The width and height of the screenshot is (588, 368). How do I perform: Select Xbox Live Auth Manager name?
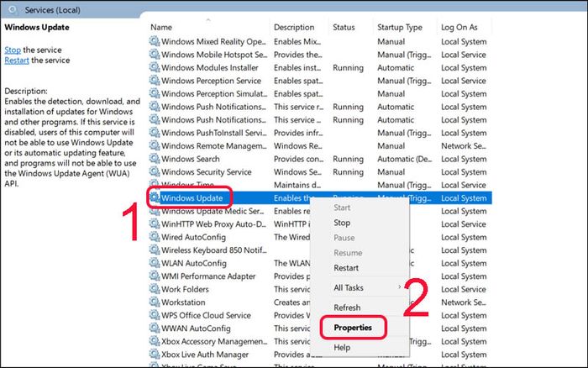click(x=205, y=355)
